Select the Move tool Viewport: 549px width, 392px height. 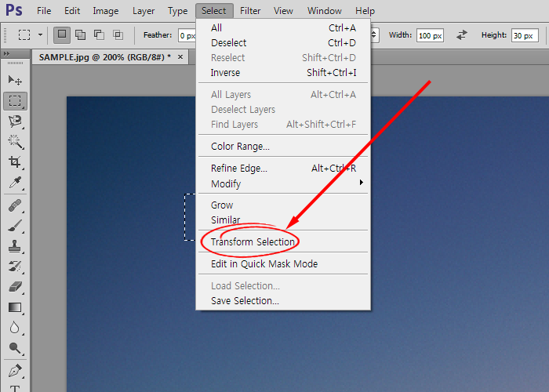coord(15,81)
